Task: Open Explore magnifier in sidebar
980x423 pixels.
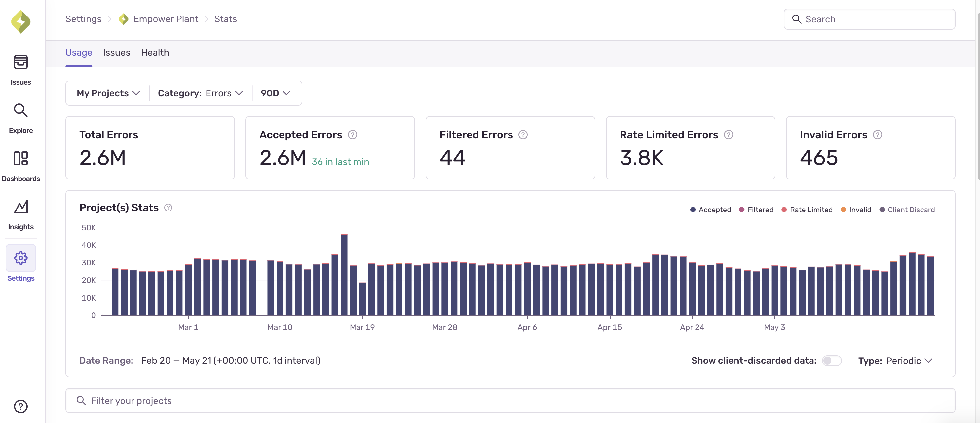Action: [x=20, y=111]
